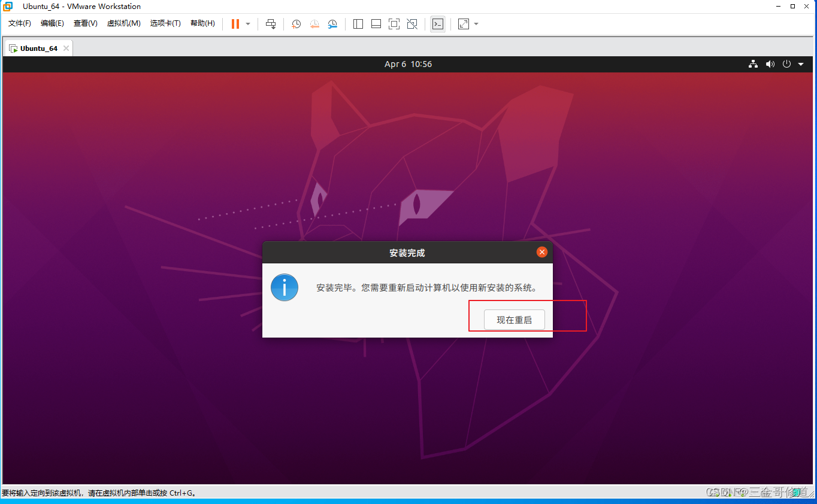Viewport: 817px width, 504px height.
Task: Click the Apr 6 10:56 clock in the top bar
Action: pos(408,64)
